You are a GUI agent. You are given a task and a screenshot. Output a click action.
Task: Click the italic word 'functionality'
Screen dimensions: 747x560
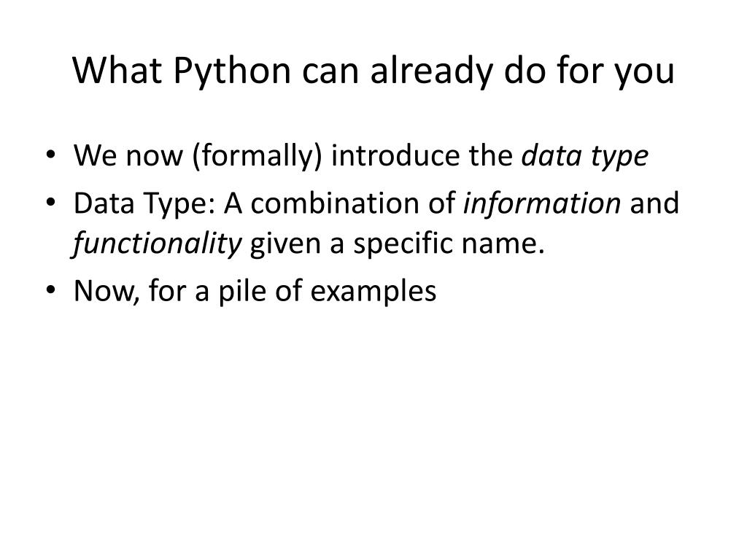[x=157, y=244]
